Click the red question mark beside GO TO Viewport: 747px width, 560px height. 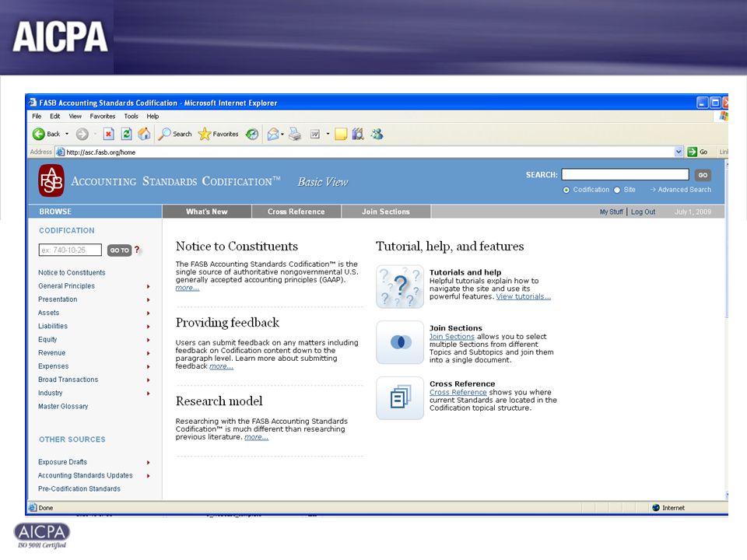coord(137,250)
